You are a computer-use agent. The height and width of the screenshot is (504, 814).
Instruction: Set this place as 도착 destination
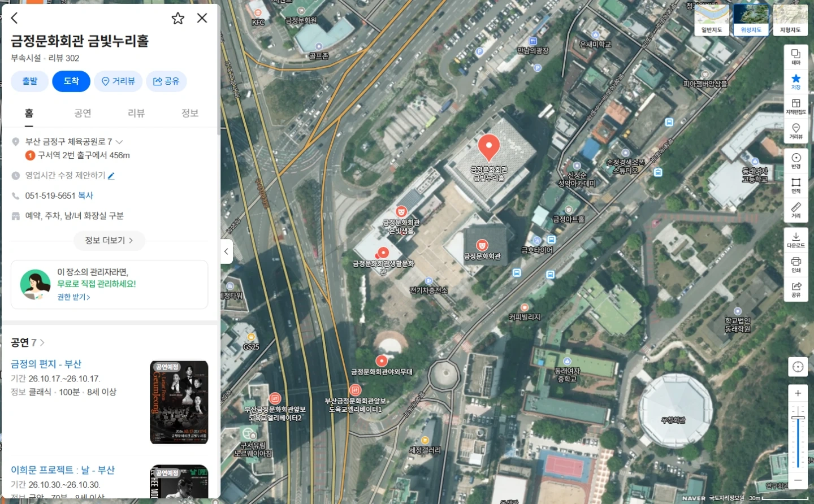(x=71, y=81)
